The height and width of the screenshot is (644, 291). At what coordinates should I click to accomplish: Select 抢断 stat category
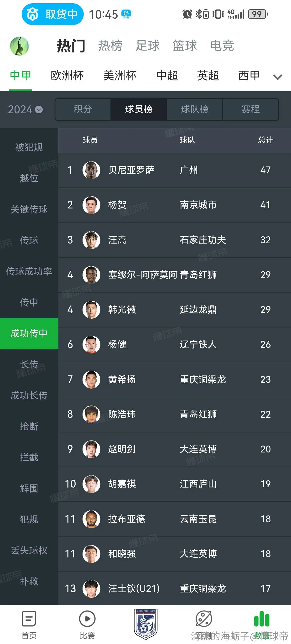pyautogui.click(x=29, y=426)
